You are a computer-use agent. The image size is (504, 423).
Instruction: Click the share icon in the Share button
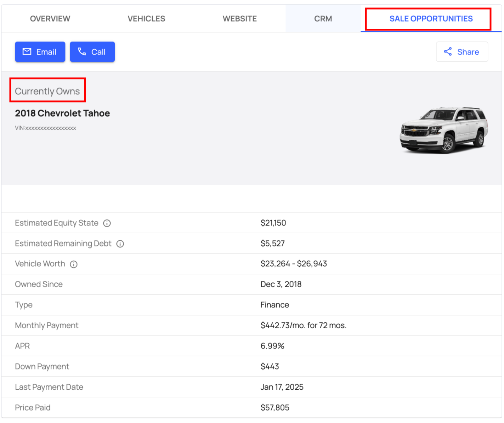[x=448, y=52]
